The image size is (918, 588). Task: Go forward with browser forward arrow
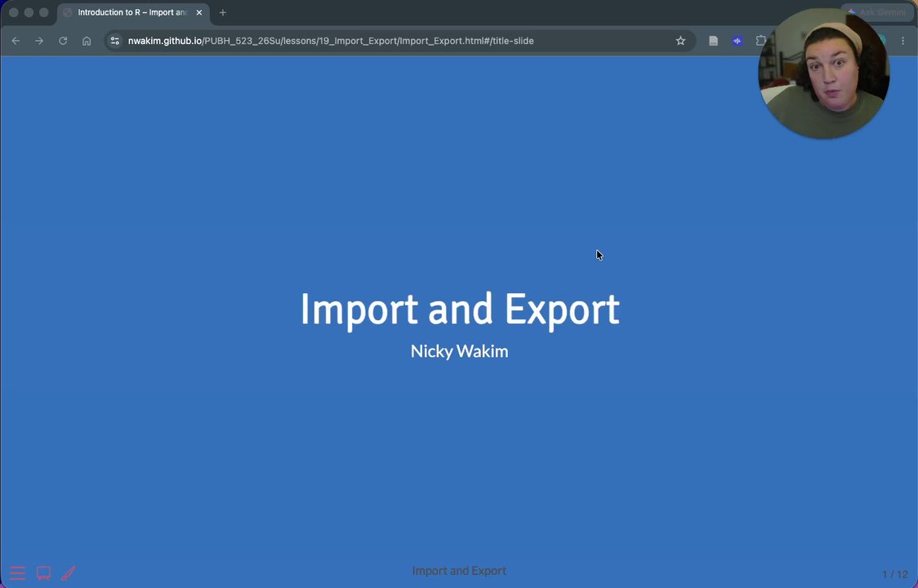tap(39, 41)
